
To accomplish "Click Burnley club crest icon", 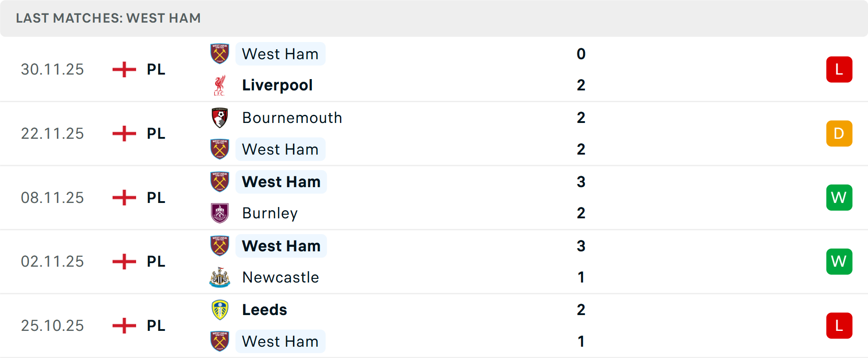I will 220,213.
